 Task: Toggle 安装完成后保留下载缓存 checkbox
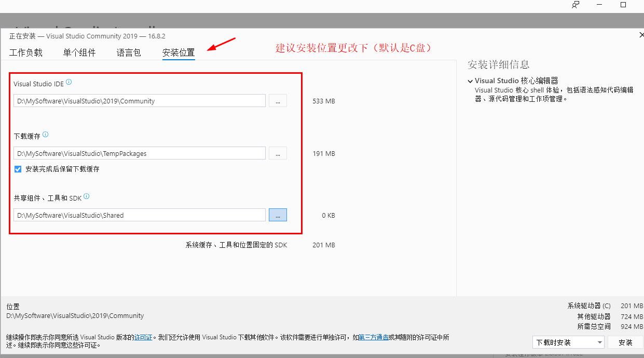click(18, 169)
